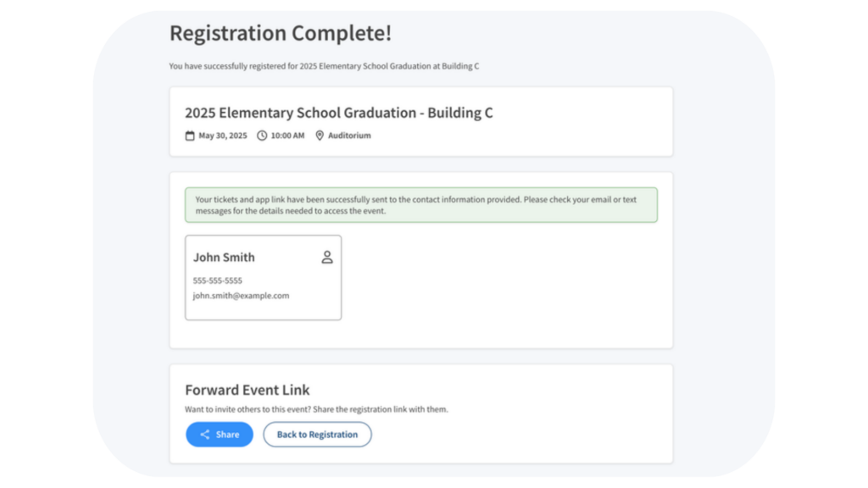868x488 pixels.
Task: Click the John Smith name text
Action: click(x=224, y=258)
